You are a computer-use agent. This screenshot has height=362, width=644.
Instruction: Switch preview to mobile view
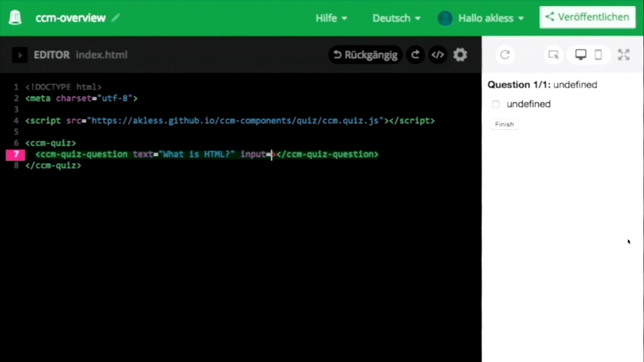click(x=598, y=55)
